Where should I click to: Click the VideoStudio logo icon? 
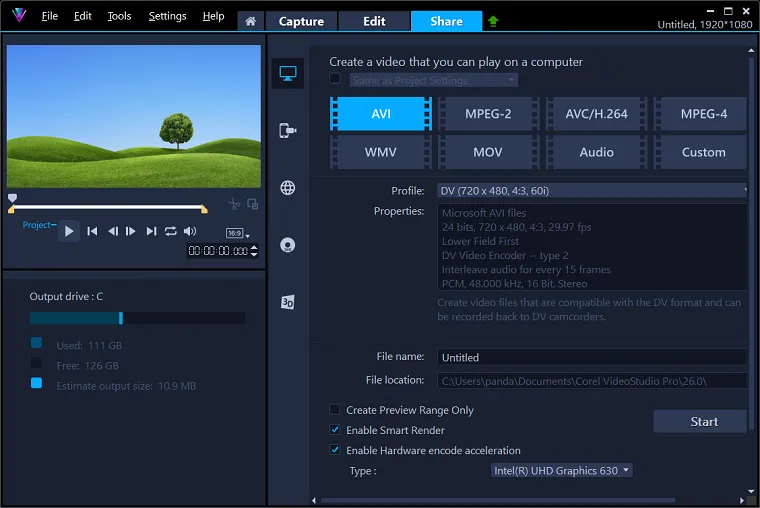click(19, 15)
